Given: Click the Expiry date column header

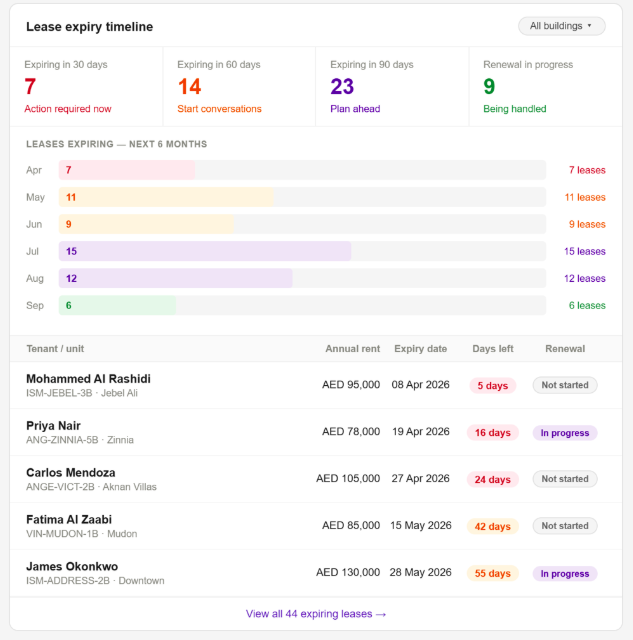Looking at the screenshot, I should coord(420,349).
